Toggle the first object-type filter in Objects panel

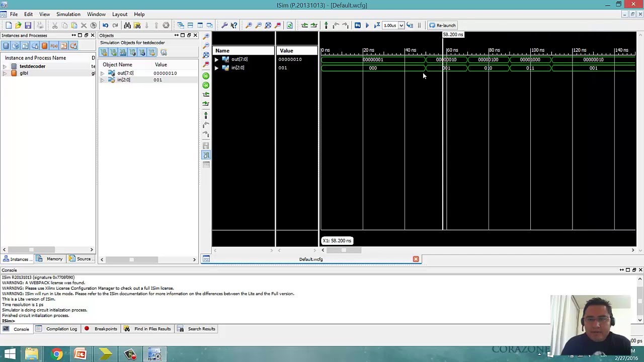pos(104,53)
